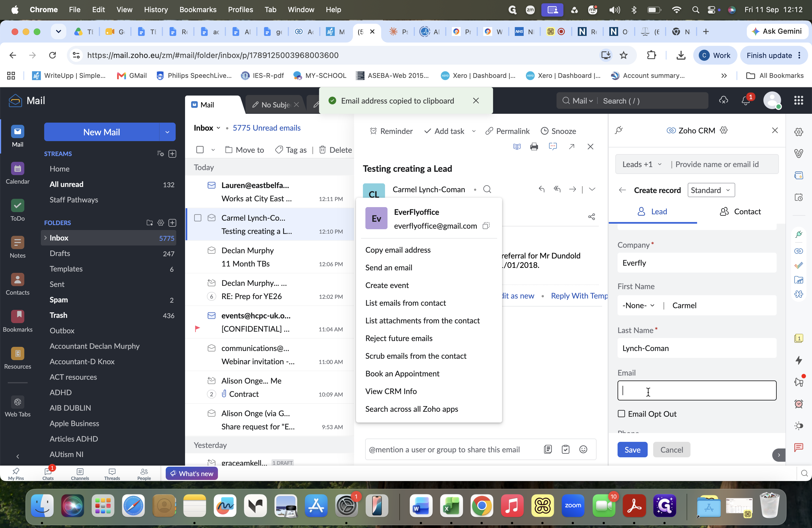Search emails from Carmel Lynch-Coman icon
The height and width of the screenshot is (528, 812).
487,189
